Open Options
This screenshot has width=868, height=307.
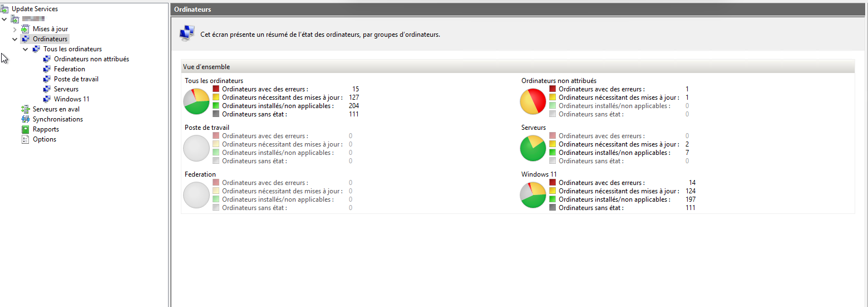[x=45, y=139]
